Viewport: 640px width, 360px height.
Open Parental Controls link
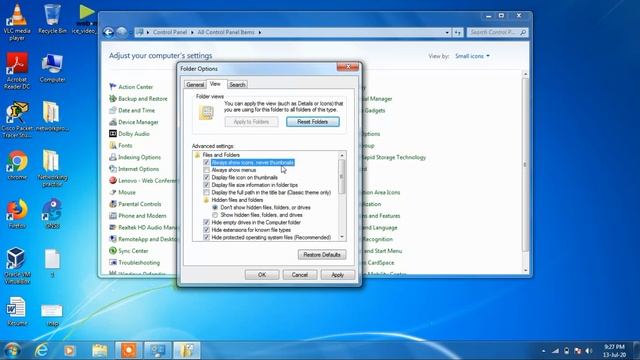click(x=140, y=204)
